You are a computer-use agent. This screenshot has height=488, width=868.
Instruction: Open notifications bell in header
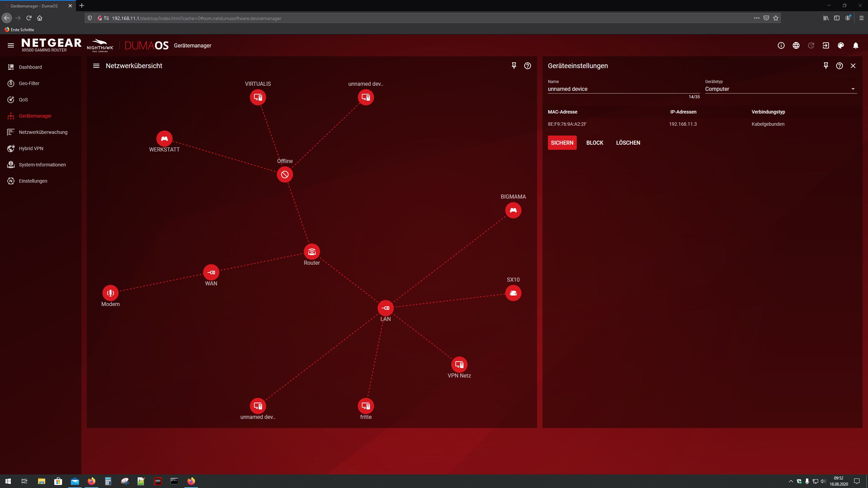tap(855, 45)
